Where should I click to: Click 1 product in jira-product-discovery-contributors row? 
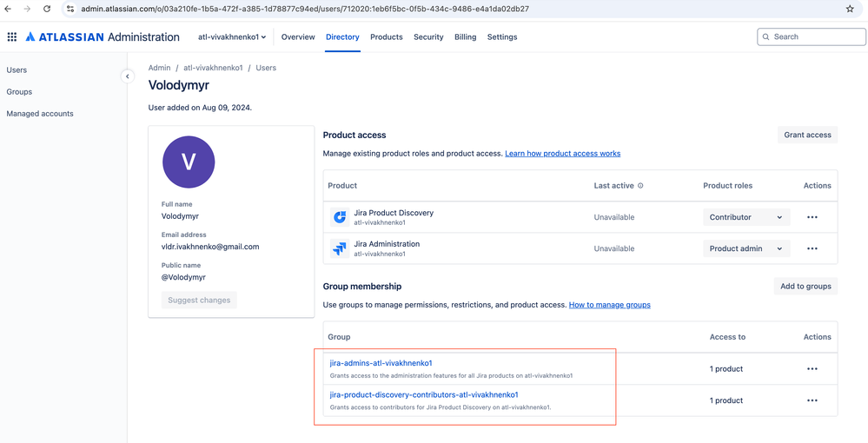pos(726,400)
